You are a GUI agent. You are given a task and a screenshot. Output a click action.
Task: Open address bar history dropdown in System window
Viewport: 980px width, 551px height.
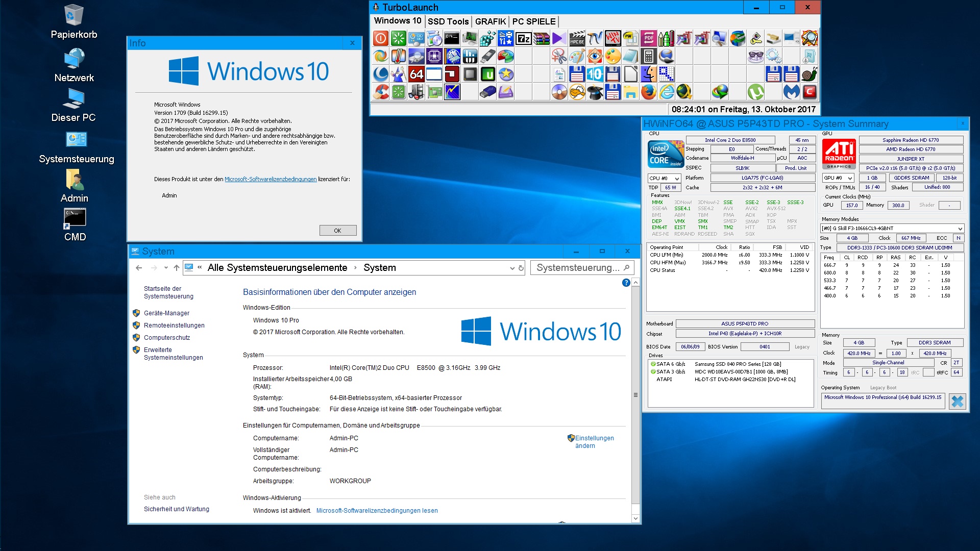pos(512,268)
